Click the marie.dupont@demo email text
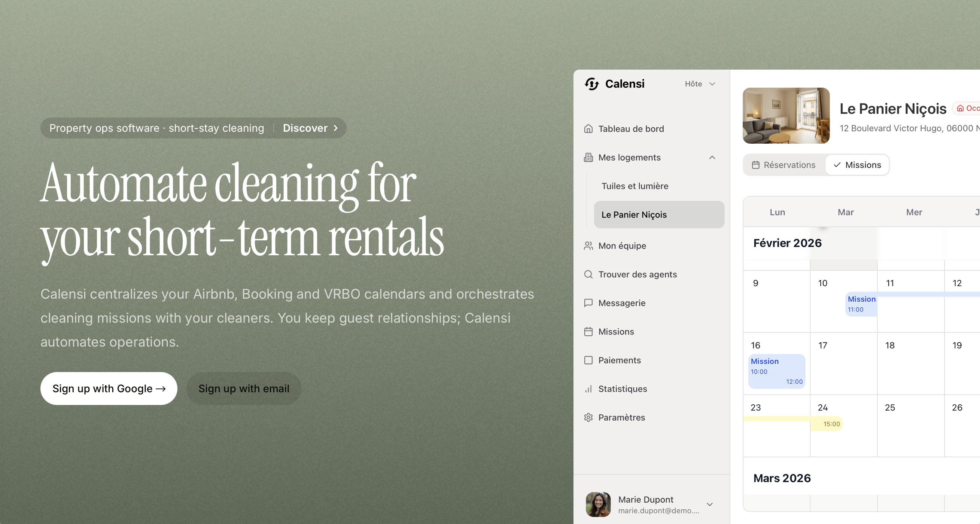 click(x=658, y=510)
